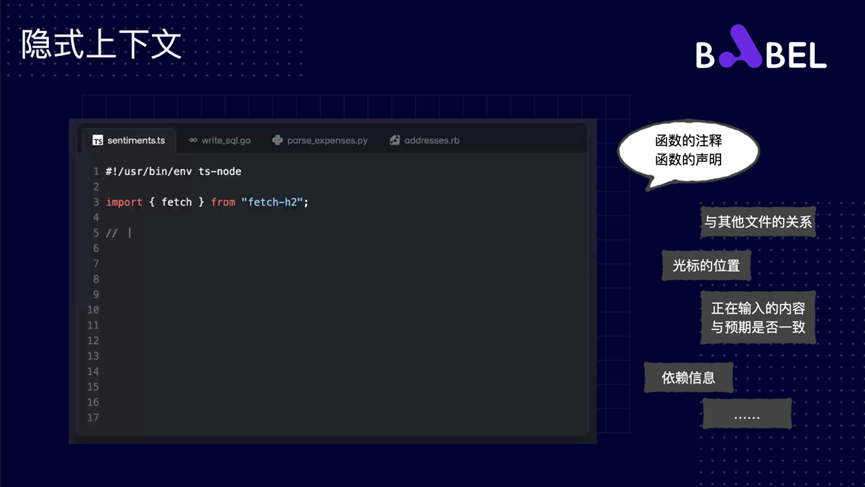Click the "from" keyword on line 3
Viewport: 865px width, 487px height.
[223, 202]
